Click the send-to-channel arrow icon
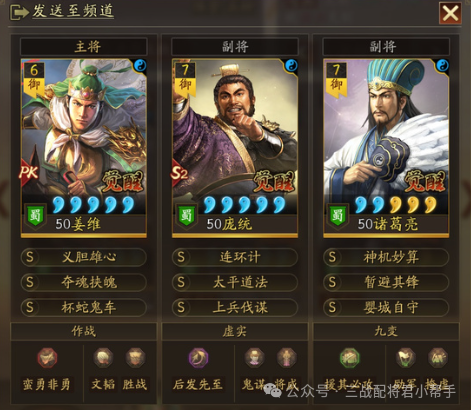This screenshot has height=410, width=471. [x=19, y=13]
